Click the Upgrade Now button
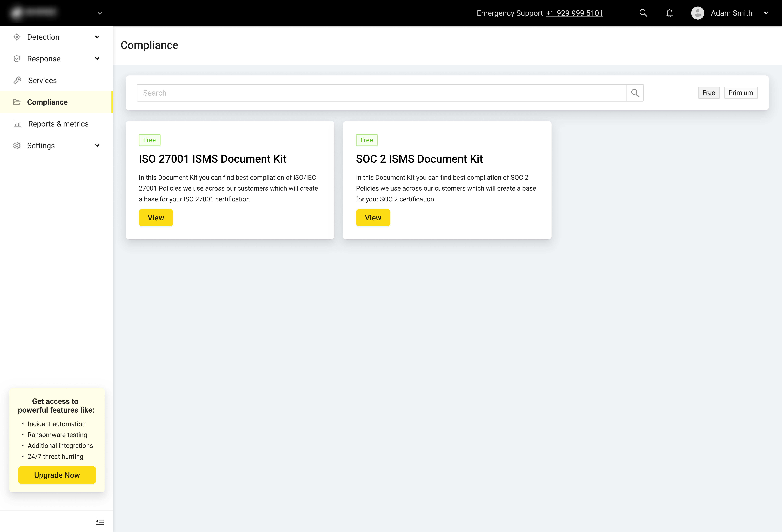This screenshot has height=532, width=782. [57, 475]
